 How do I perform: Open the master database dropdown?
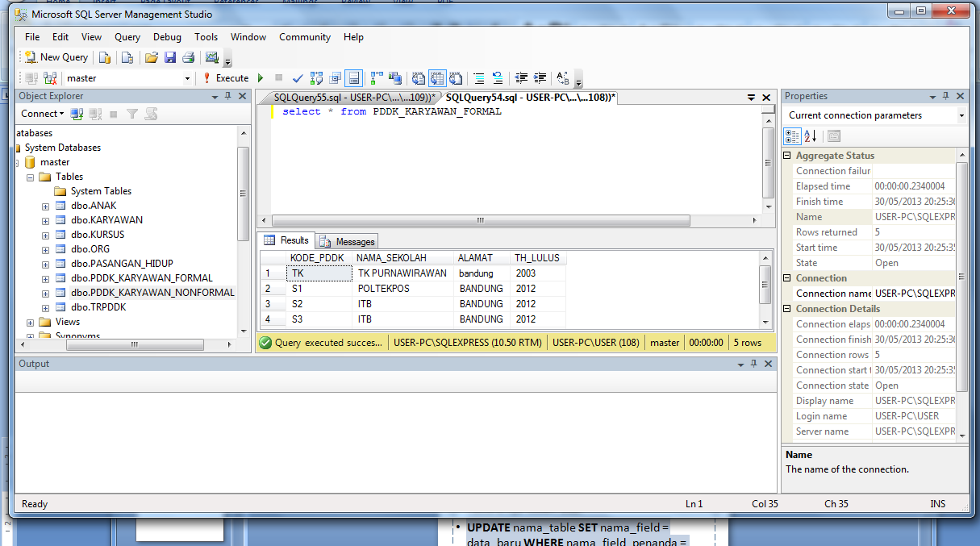pyautogui.click(x=187, y=78)
